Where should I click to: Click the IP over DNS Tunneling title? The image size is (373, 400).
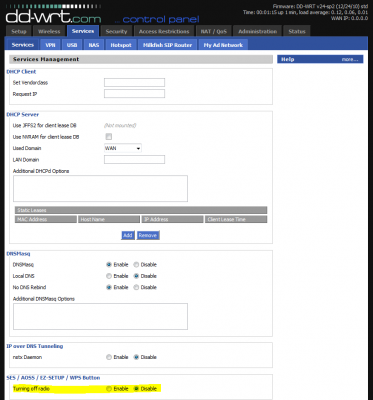coord(35,346)
